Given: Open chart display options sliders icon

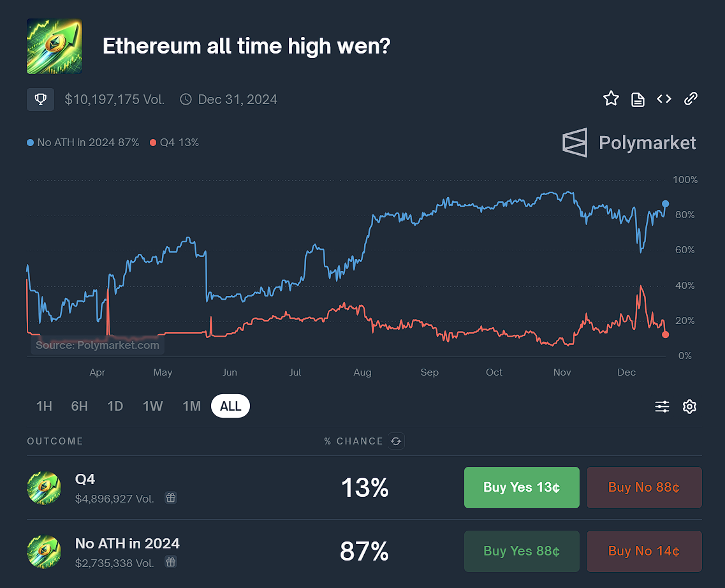Looking at the screenshot, I should 662,406.
